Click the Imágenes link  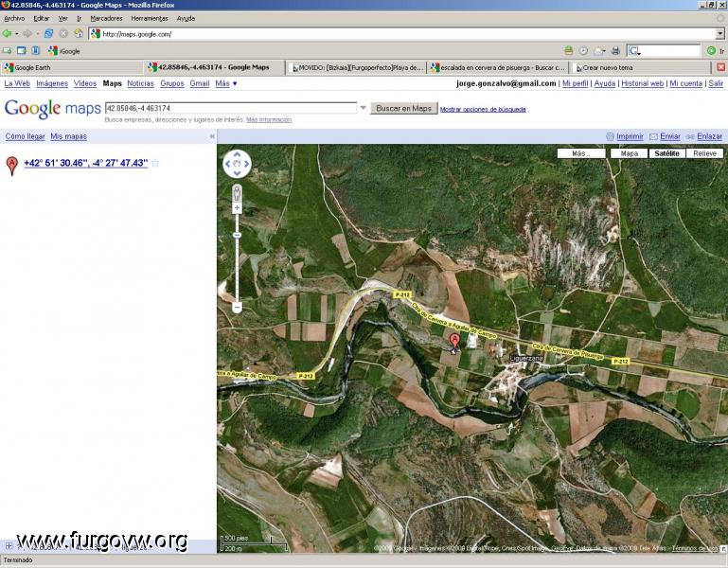[x=52, y=83]
